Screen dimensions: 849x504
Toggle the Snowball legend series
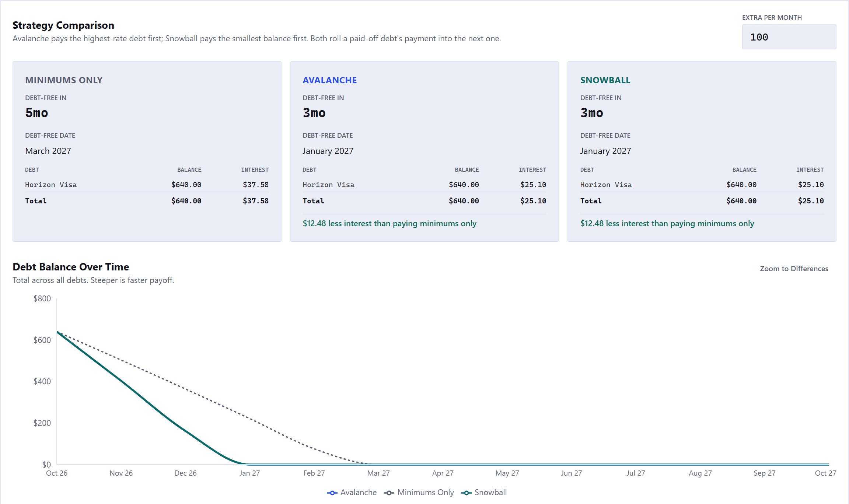(484, 493)
